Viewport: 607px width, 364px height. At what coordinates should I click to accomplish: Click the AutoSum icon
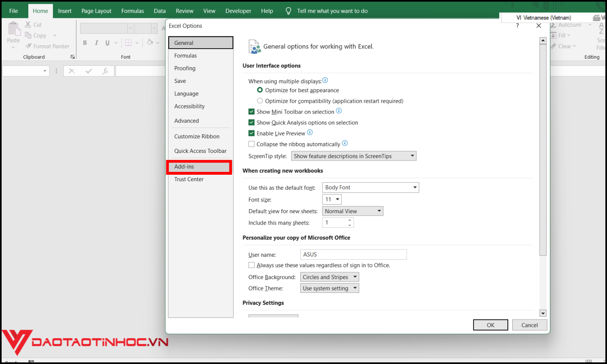pos(554,25)
